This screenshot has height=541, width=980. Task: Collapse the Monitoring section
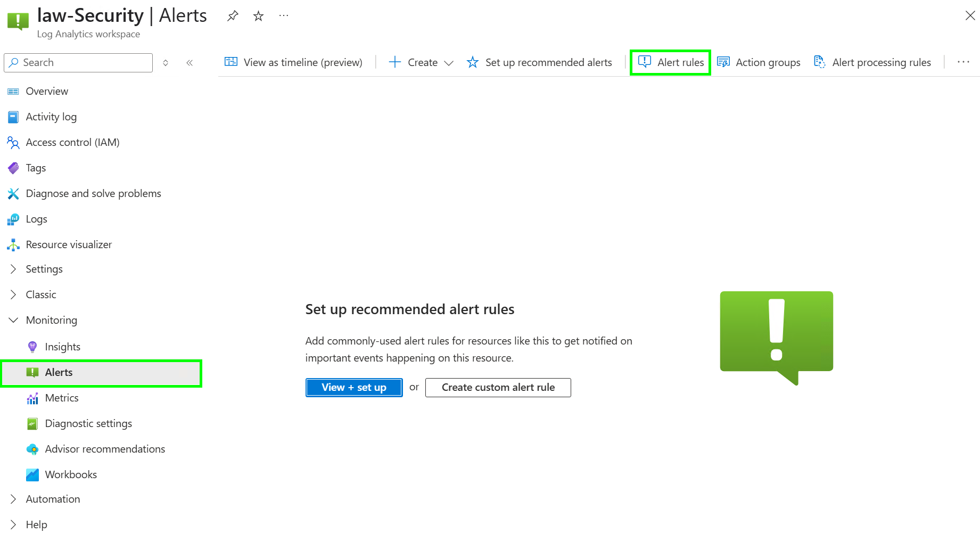tap(13, 321)
